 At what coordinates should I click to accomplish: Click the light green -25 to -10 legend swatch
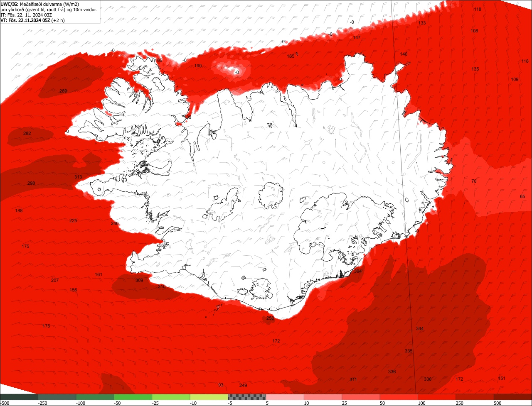[x=171, y=397]
